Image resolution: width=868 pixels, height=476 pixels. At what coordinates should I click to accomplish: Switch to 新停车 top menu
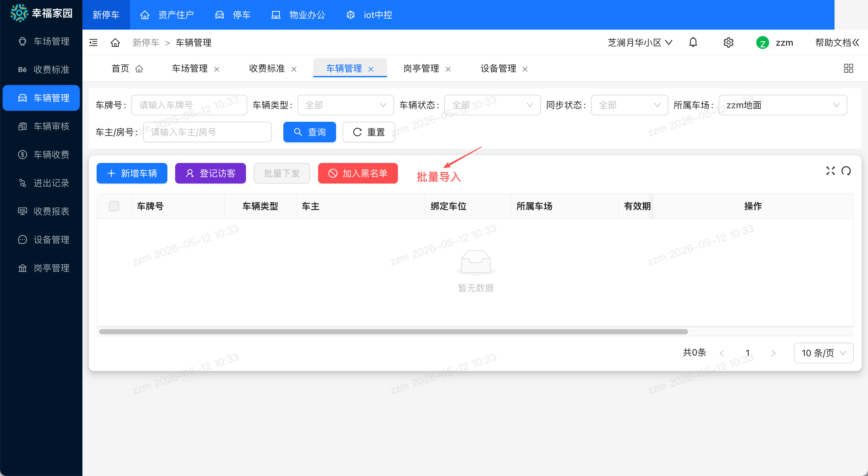(106, 15)
